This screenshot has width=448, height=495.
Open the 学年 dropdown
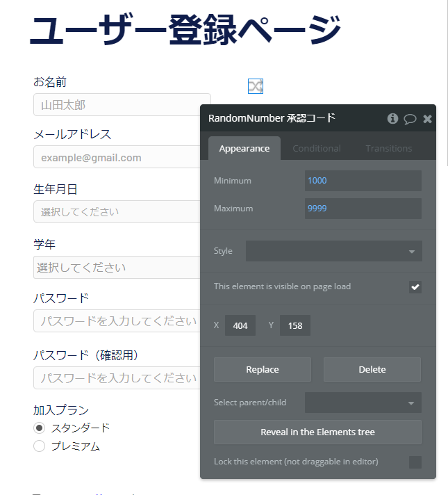(x=117, y=268)
